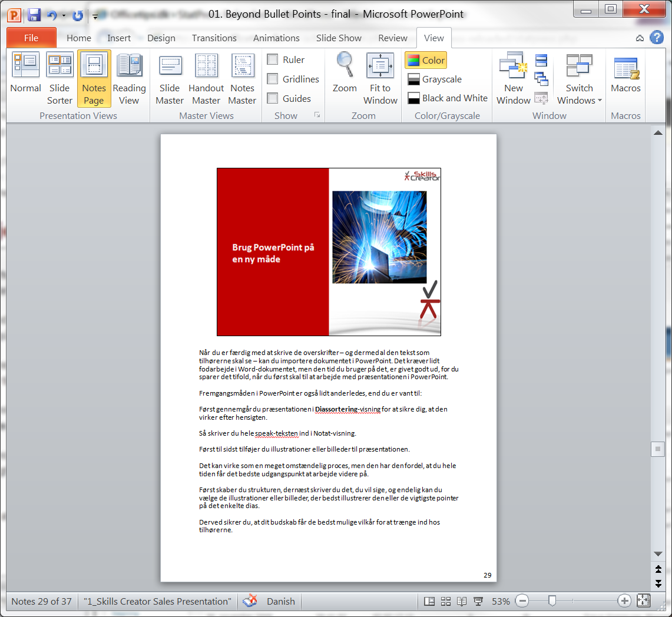Open the File tab

point(31,38)
